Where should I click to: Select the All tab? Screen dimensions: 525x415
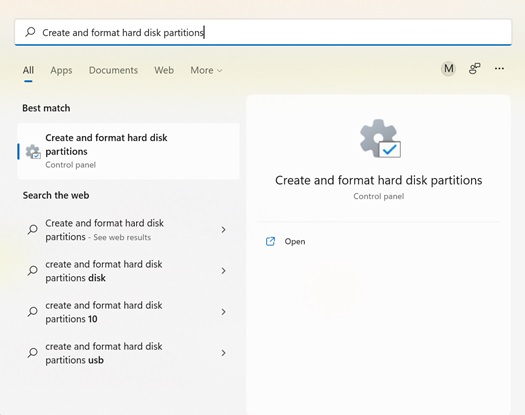pyautogui.click(x=28, y=70)
